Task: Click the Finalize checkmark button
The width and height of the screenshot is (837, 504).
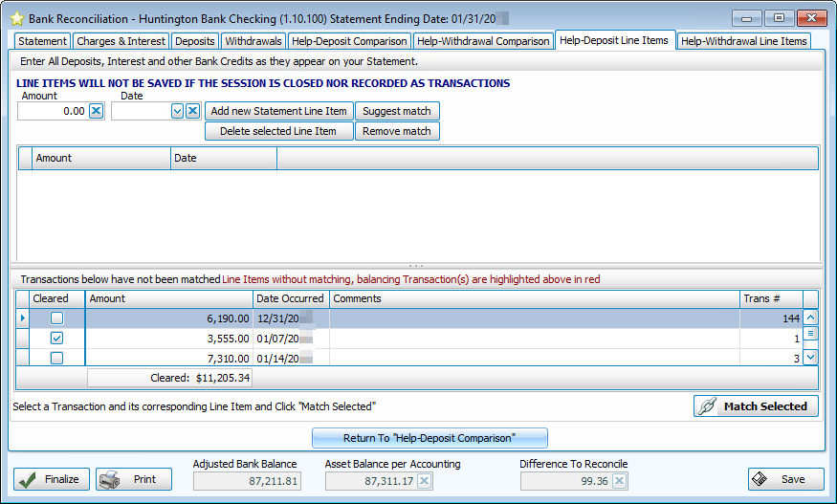Action: click(x=52, y=479)
